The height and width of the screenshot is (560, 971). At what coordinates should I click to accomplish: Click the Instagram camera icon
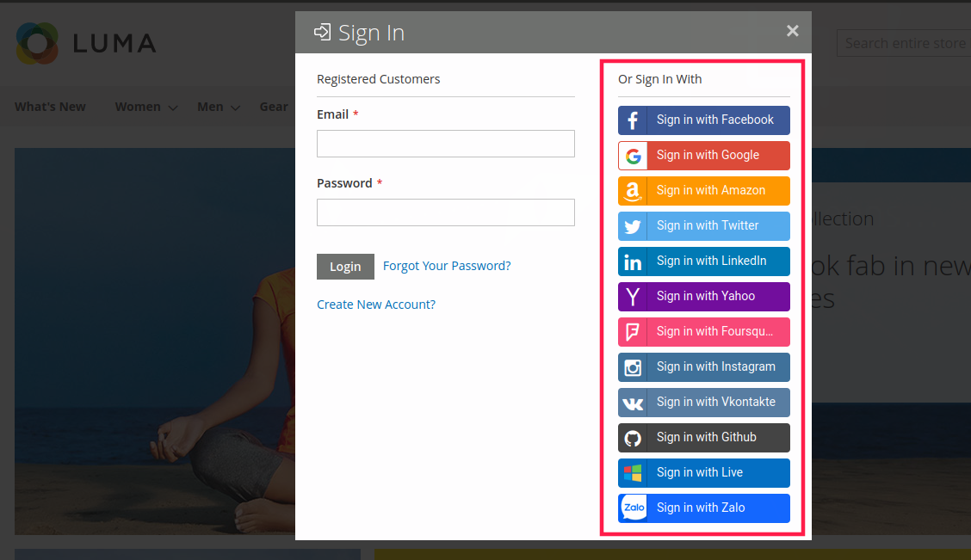(633, 367)
